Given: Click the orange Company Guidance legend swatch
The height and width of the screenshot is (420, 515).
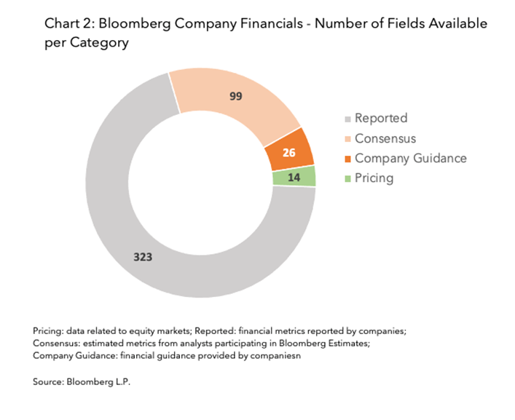Looking at the screenshot, I should pos(347,159).
